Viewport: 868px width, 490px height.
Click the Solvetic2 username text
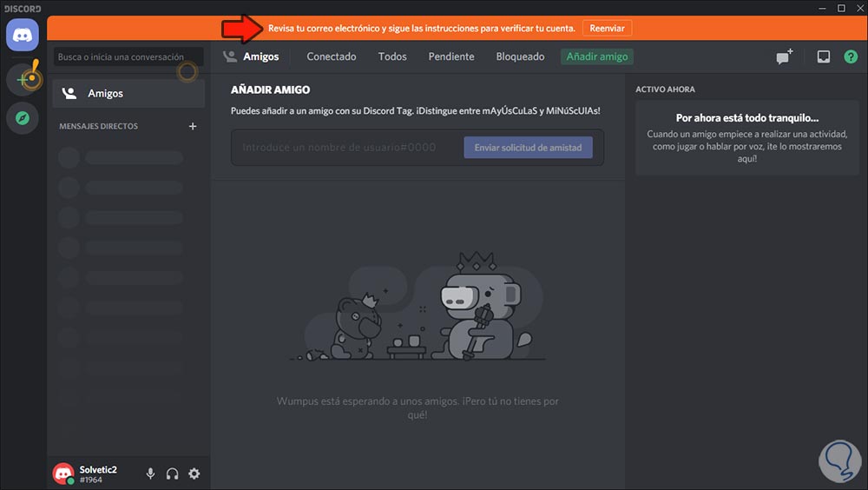click(98, 469)
